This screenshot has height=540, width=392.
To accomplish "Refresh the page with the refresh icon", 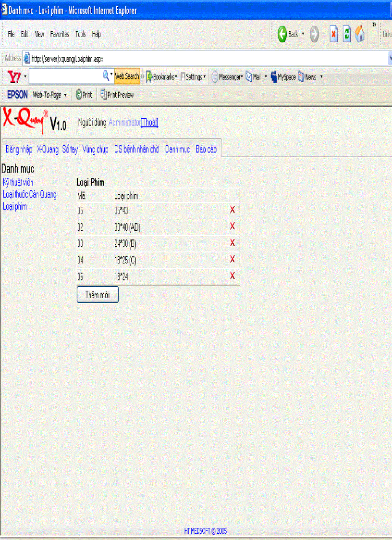I will pos(347,34).
